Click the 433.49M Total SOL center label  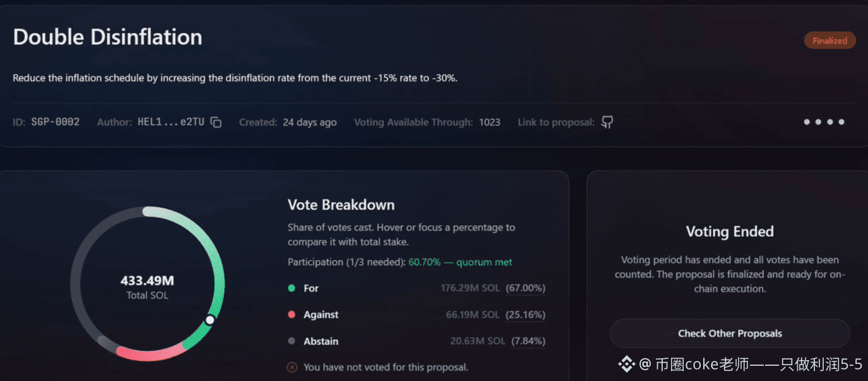point(147,287)
